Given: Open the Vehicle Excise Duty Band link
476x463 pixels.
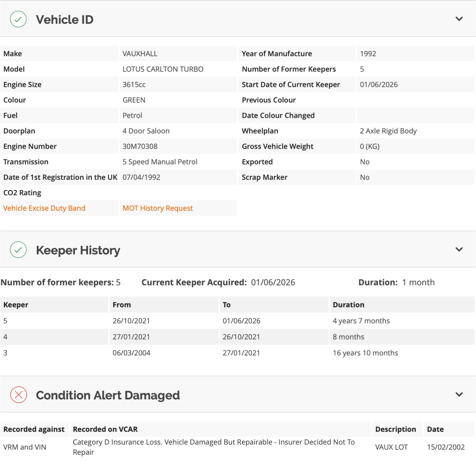Looking at the screenshot, I should click(x=44, y=208).
